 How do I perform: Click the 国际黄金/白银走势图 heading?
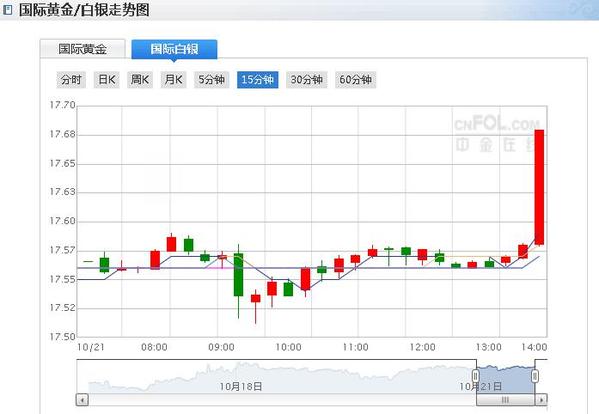[84, 10]
